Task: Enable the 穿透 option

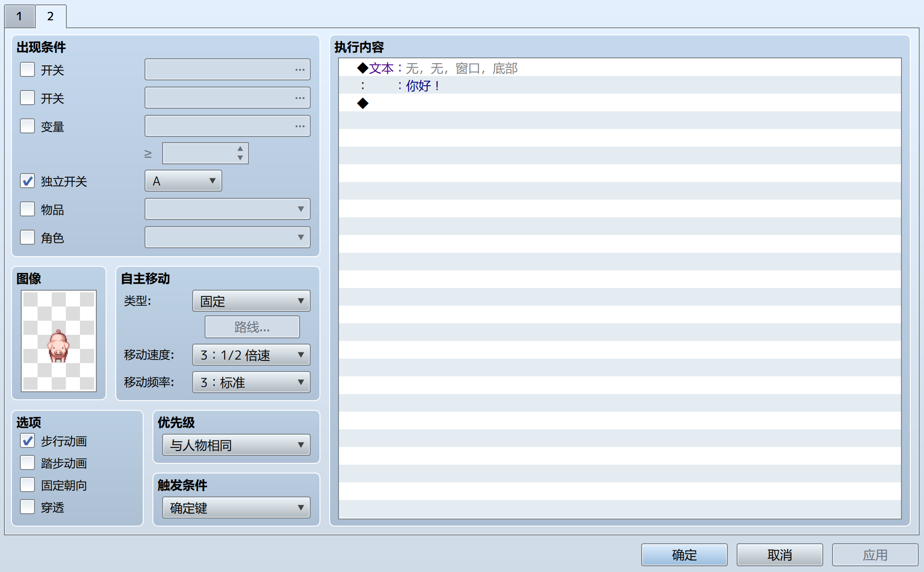Action: pos(27,507)
